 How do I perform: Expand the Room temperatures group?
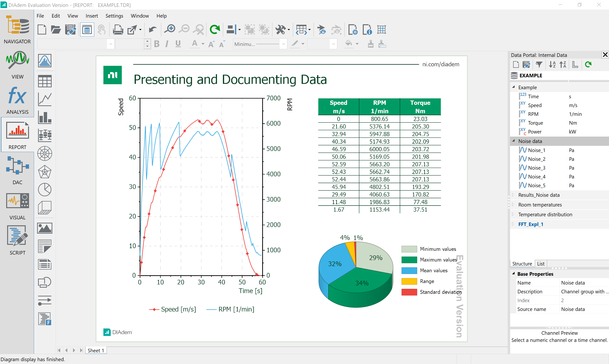click(x=513, y=205)
